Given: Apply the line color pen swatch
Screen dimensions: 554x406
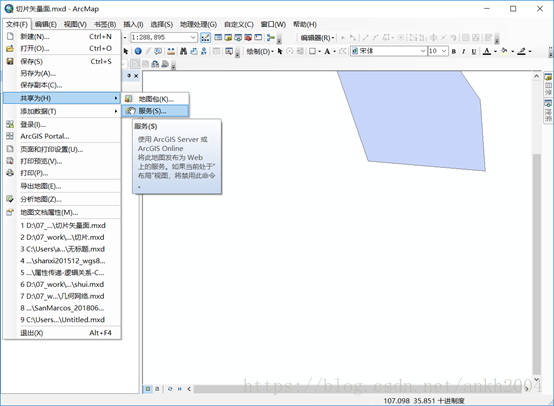Looking at the screenshot, I should coord(521,51).
